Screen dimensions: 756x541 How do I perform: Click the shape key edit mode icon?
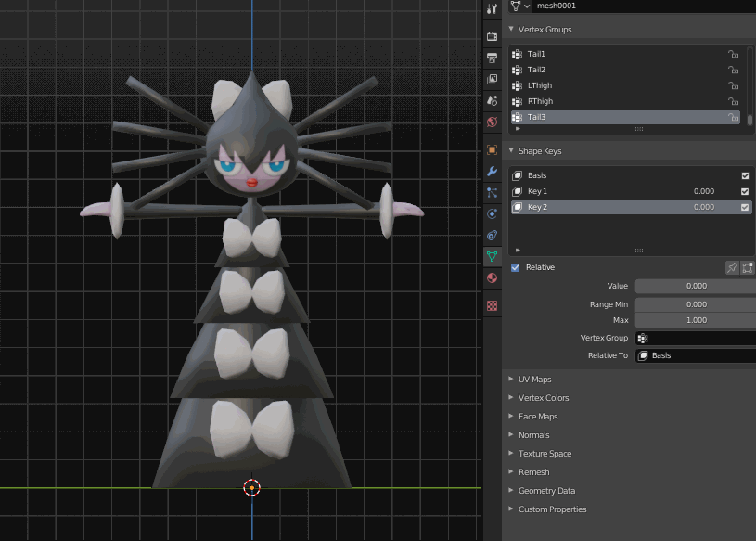point(748,267)
